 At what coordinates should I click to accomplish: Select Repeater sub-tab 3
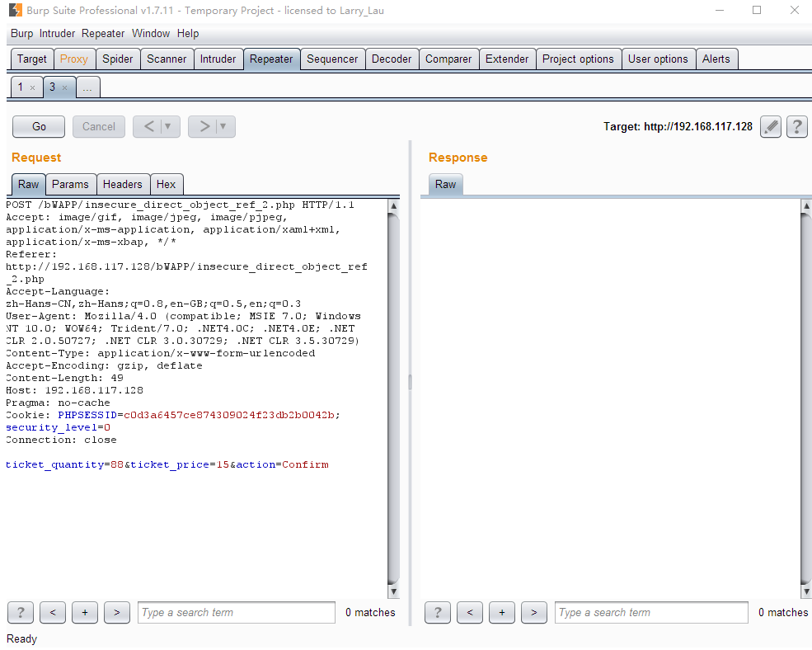pyautogui.click(x=52, y=87)
